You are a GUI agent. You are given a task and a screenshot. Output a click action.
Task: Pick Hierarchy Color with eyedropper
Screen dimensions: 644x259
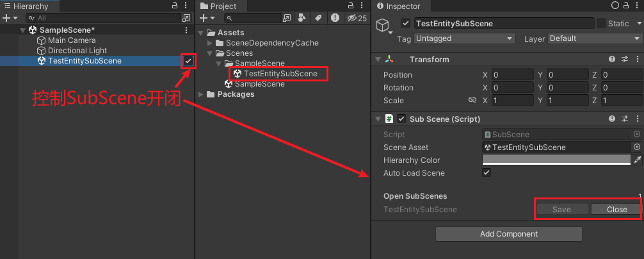point(638,160)
